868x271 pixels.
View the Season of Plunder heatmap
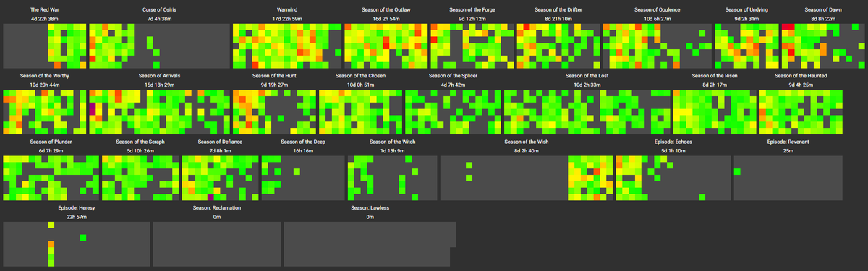pos(51,178)
